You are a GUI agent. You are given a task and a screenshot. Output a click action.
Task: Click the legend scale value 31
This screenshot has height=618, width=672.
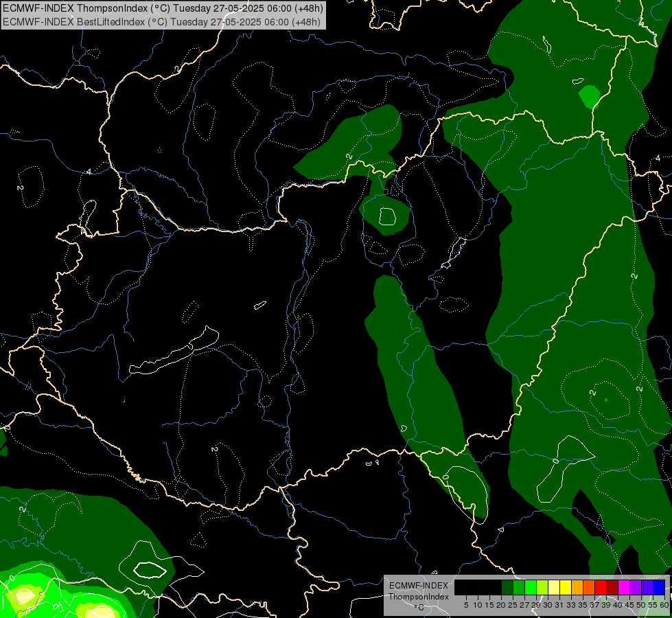(559, 605)
